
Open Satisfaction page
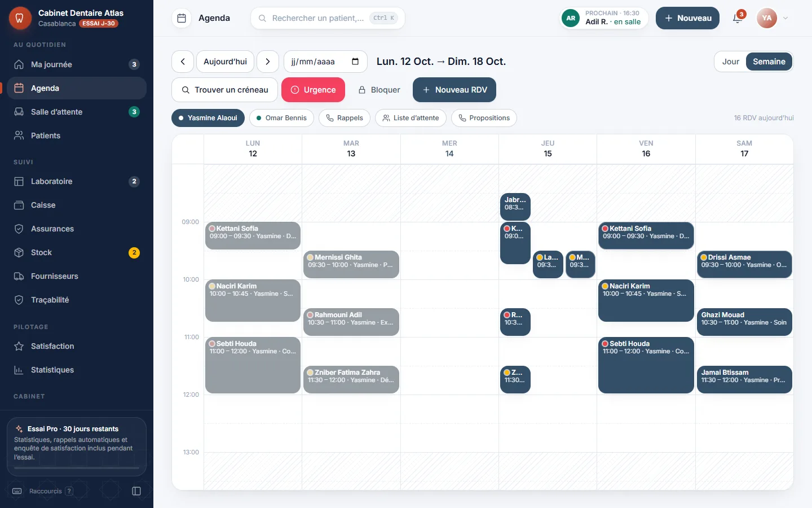pos(77,346)
